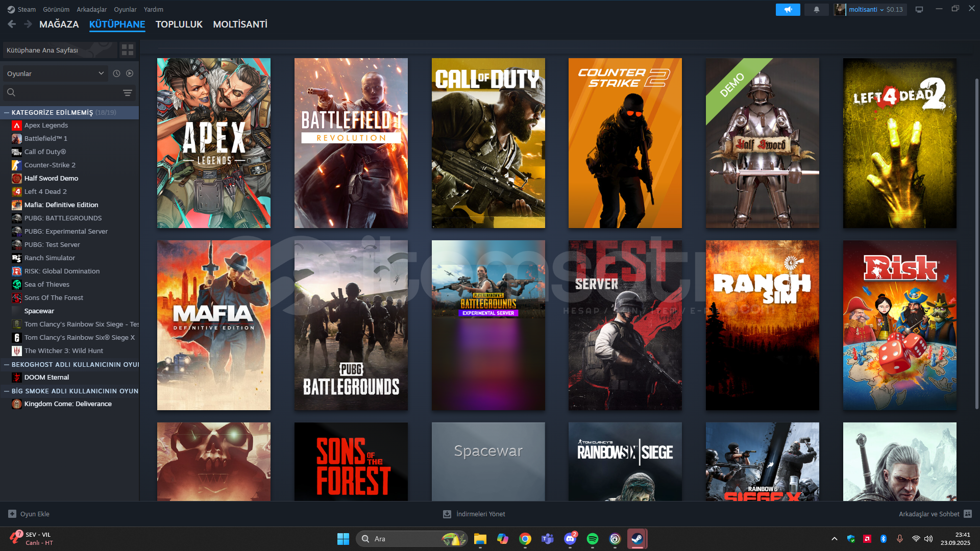Click the Counter-Strike 2 list icon
Screen dimensions: 980x551
[x=17, y=165]
